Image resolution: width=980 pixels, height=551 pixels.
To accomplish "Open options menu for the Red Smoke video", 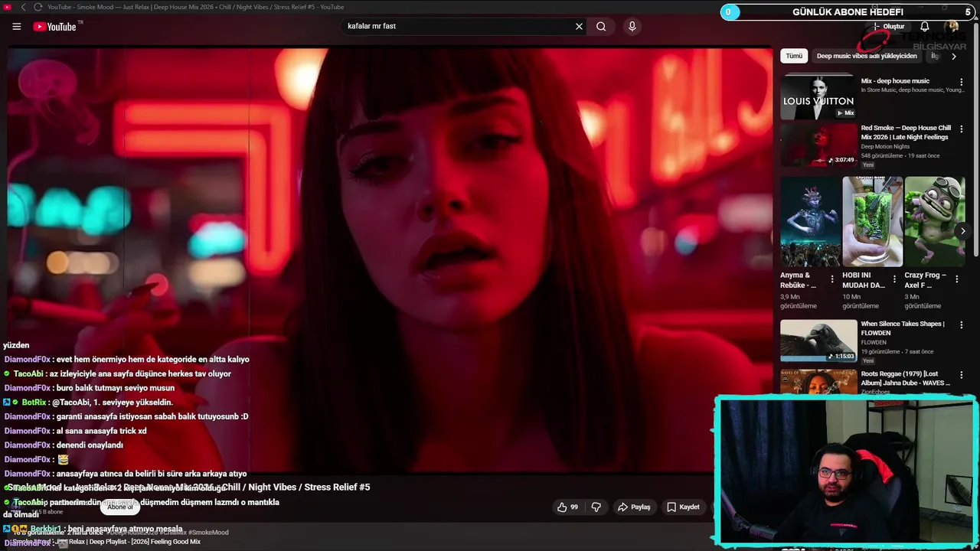I will (962, 129).
